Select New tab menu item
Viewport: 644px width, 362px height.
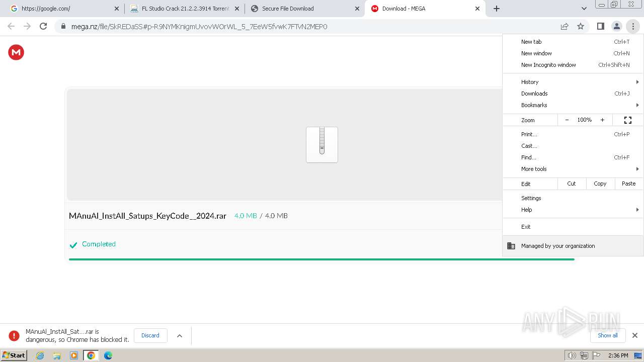pos(573,42)
